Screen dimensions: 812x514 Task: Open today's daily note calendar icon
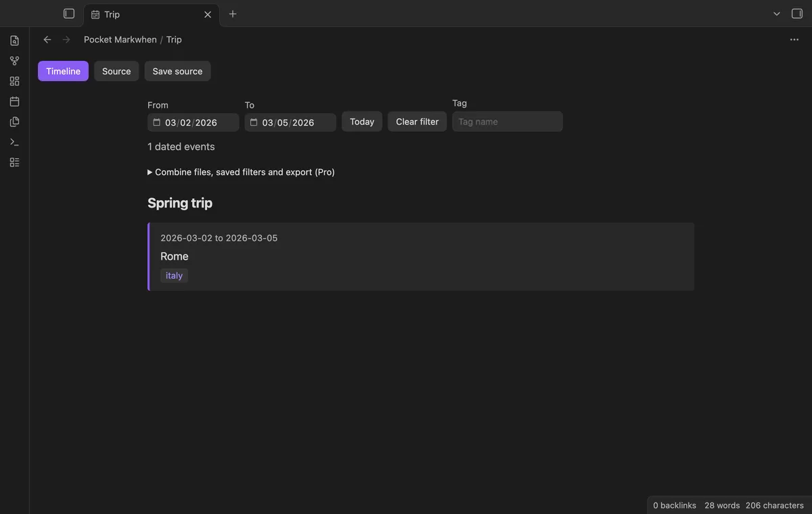click(x=14, y=101)
